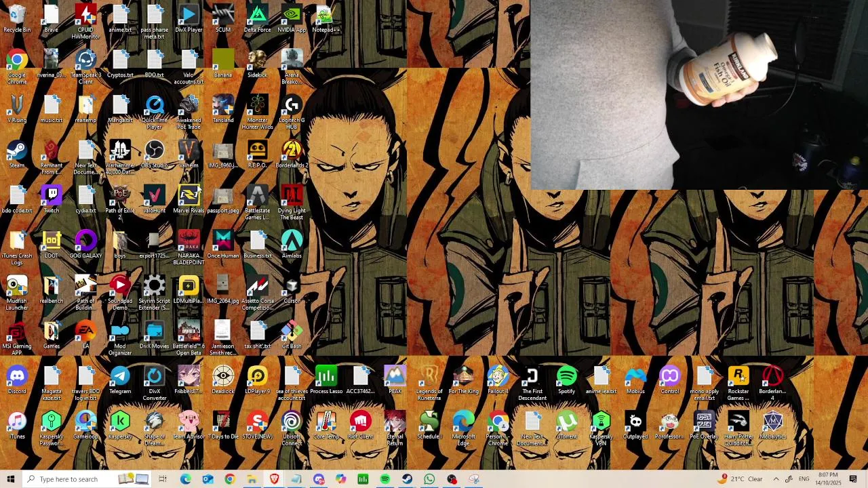Select the sea of thieves account.txt file
Viewport: 868px width, 488px height.
point(292,384)
